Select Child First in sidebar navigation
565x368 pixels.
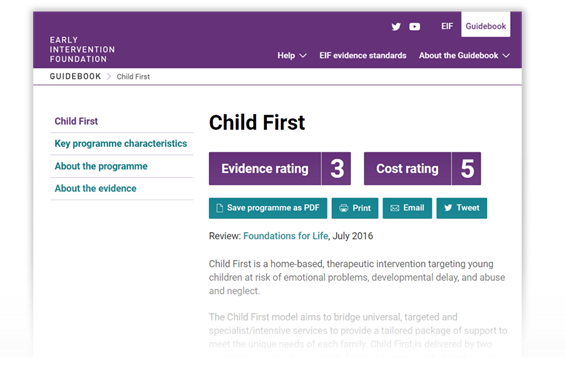coord(76,121)
